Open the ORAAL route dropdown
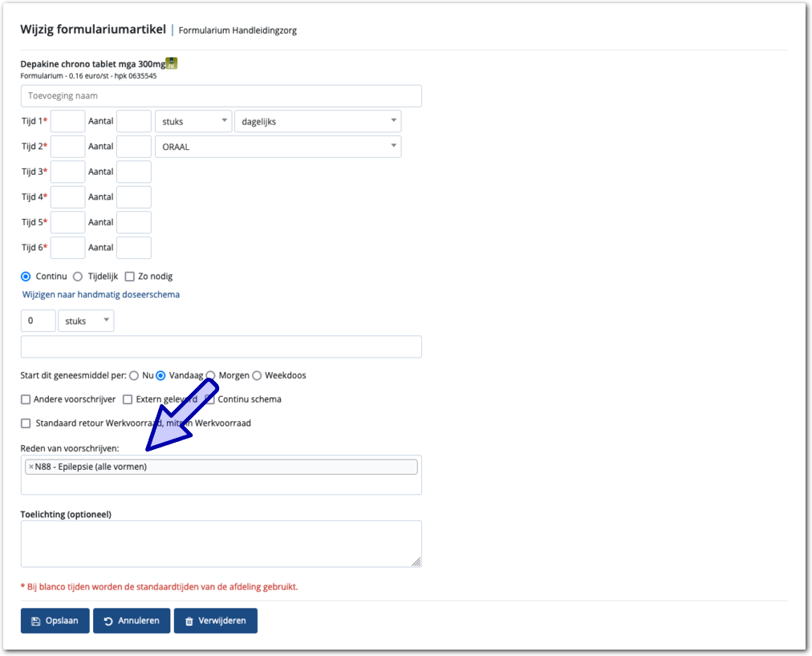Viewport: 812px width, 656px height. 277,147
